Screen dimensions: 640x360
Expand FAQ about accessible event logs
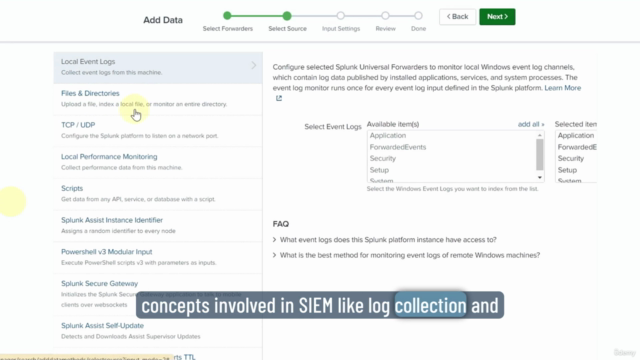pyautogui.click(x=384, y=240)
